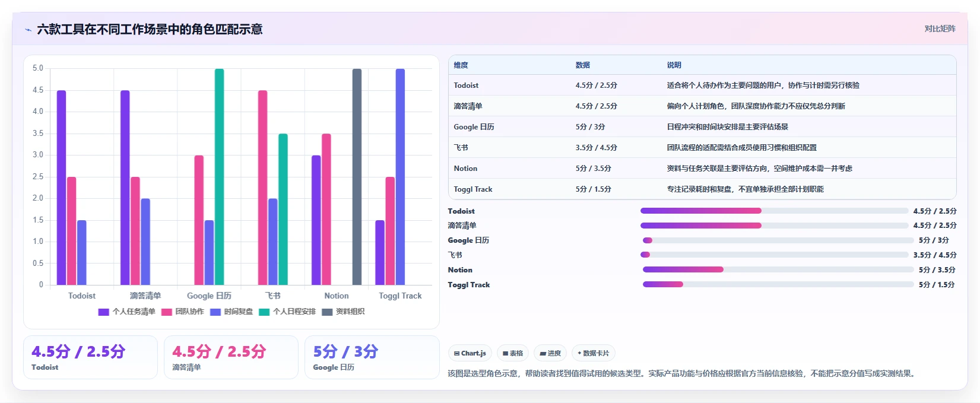This screenshot has width=980, height=403.
Task: Click the Toggl Track x-axis label in chart
Action: (400, 296)
